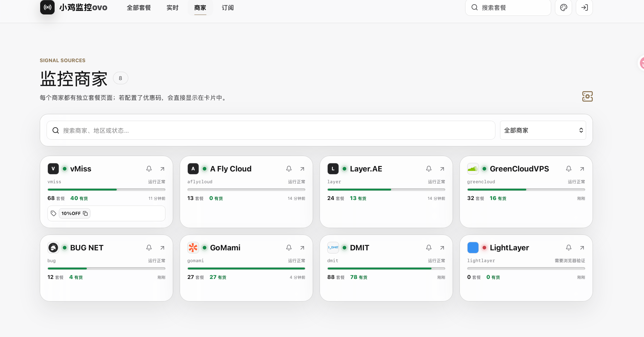
Task: Click the Layer.AE L logo badge
Action: [333, 169]
